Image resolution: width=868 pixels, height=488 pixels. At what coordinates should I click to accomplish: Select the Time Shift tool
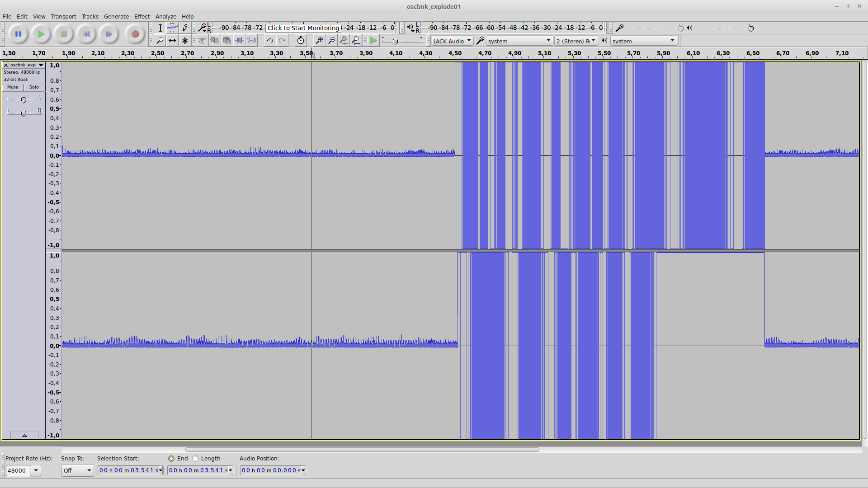[x=172, y=41]
